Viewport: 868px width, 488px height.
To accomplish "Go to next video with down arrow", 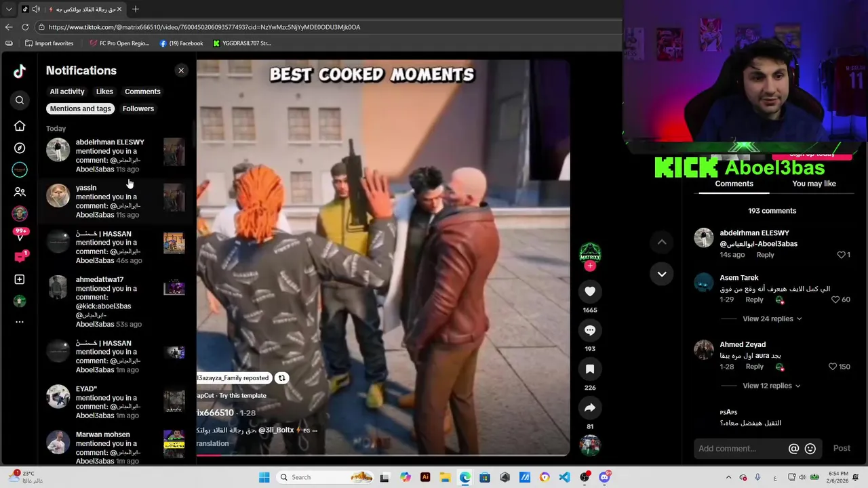I will 662,274.
